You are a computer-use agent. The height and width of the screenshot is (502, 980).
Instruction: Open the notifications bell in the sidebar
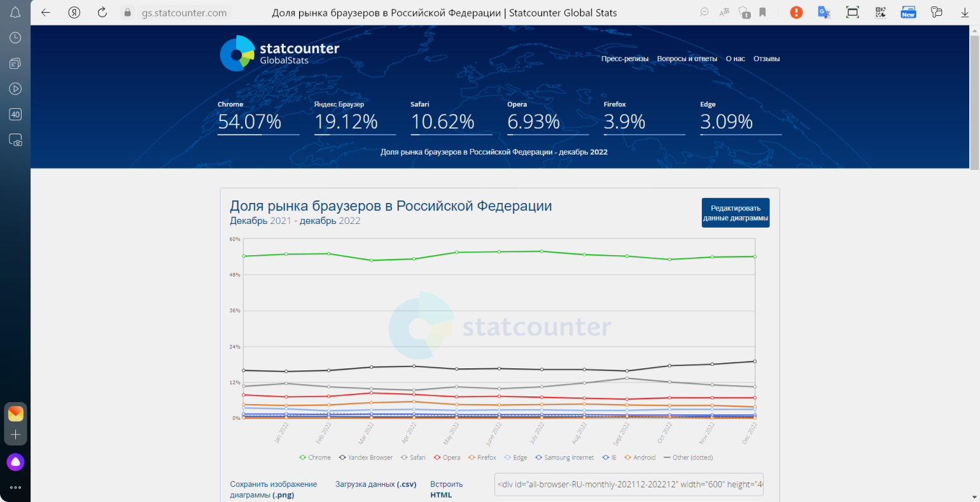click(15, 13)
